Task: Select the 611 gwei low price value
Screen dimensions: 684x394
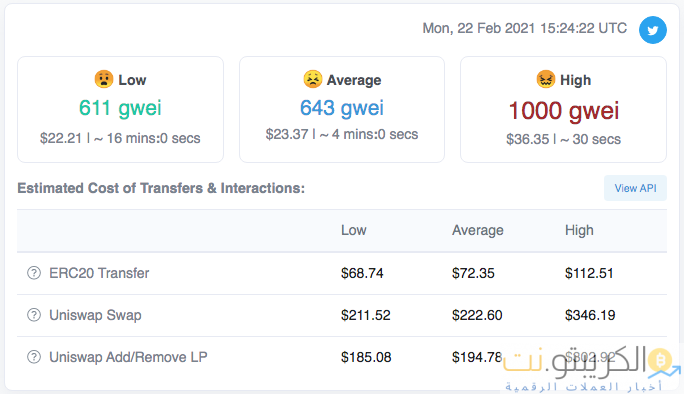Action: (120, 108)
